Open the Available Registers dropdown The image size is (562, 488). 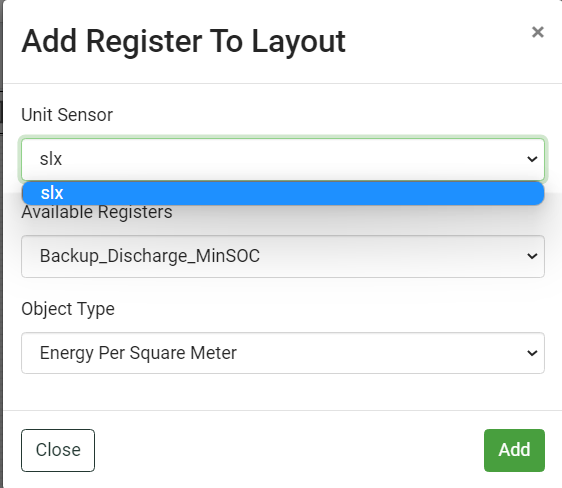pyautogui.click(x=283, y=256)
